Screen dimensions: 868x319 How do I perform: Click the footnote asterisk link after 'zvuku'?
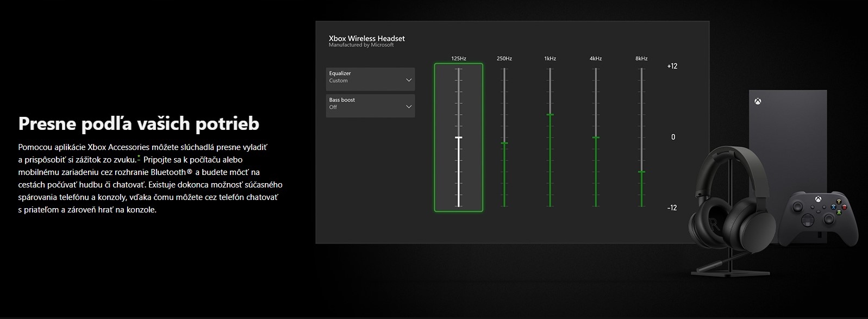[x=139, y=158]
